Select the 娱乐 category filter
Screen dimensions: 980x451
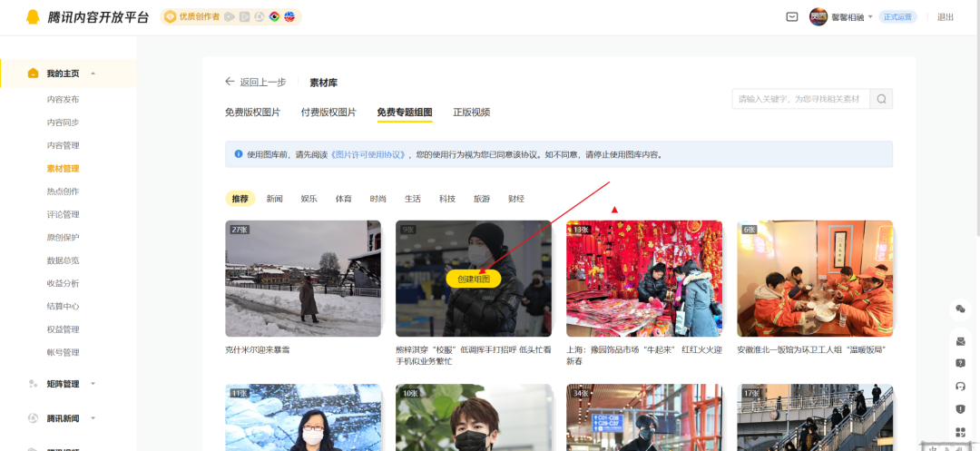coord(309,199)
